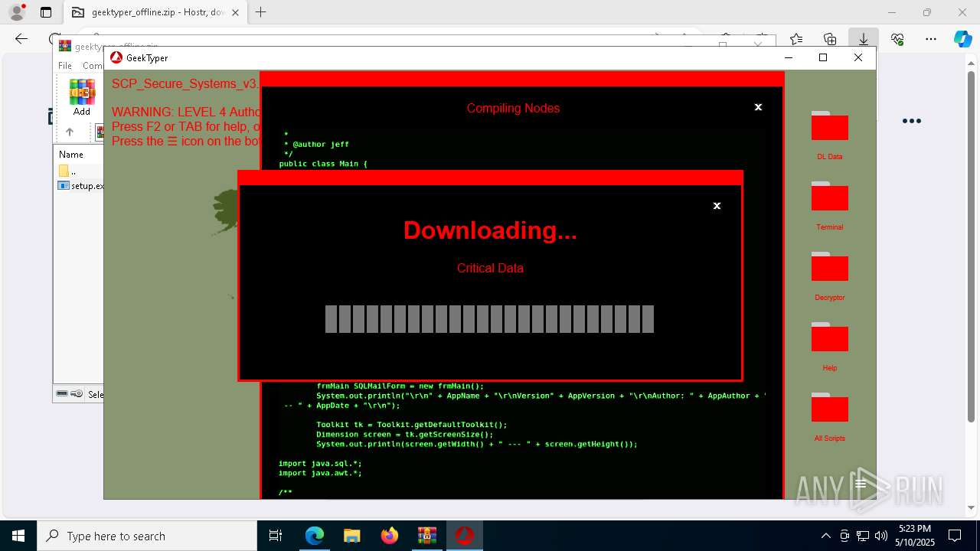Click the browser back button

21,39
